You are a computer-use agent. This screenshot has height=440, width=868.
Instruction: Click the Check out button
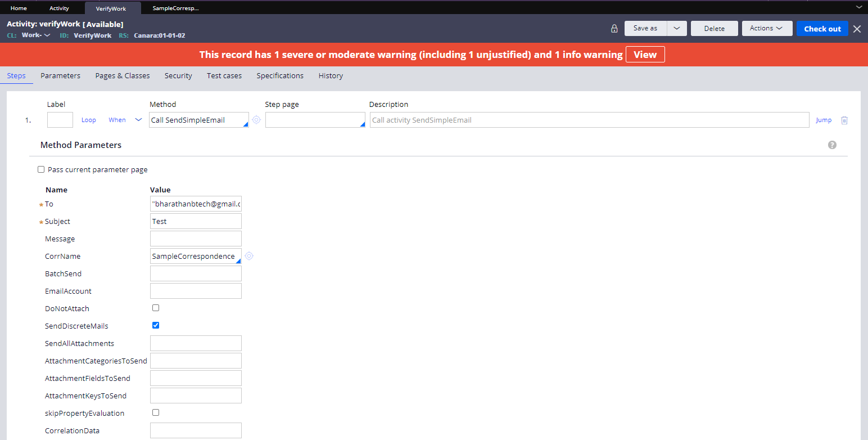point(822,28)
